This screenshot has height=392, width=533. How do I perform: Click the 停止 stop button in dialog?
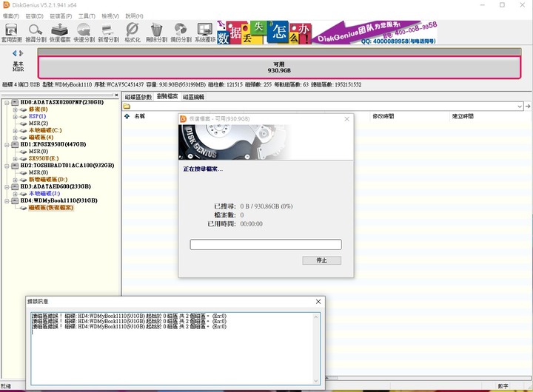tap(321, 260)
